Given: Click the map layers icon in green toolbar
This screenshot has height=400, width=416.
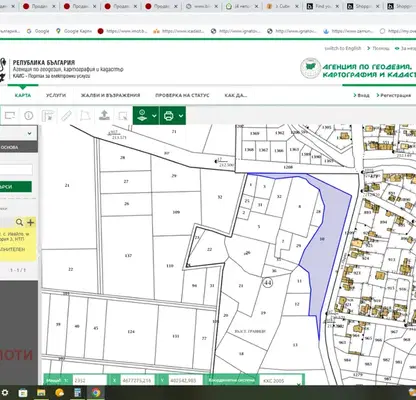Looking at the screenshot, I should coord(142,116).
